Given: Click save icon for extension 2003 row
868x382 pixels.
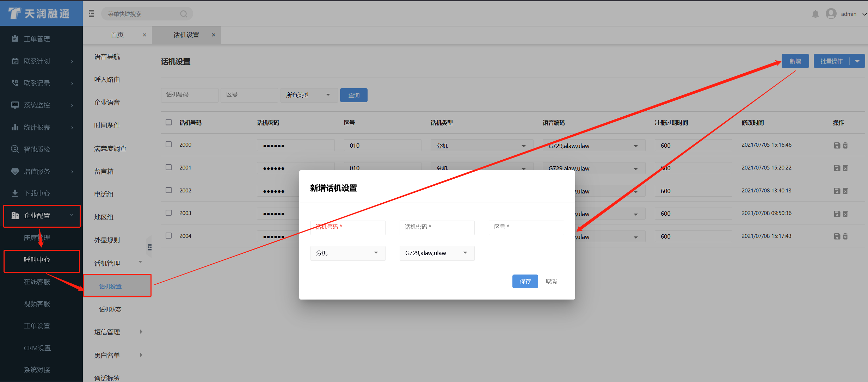Looking at the screenshot, I should [x=837, y=214].
